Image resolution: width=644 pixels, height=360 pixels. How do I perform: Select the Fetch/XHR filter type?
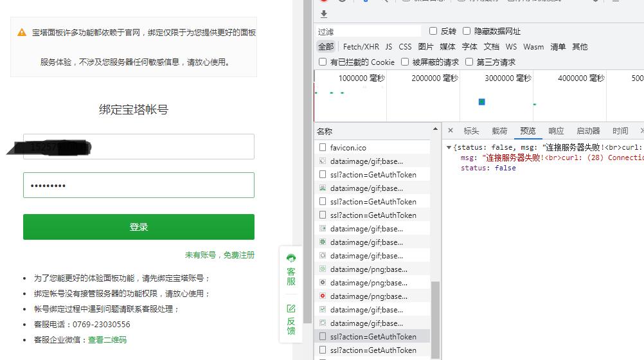pyautogui.click(x=361, y=47)
